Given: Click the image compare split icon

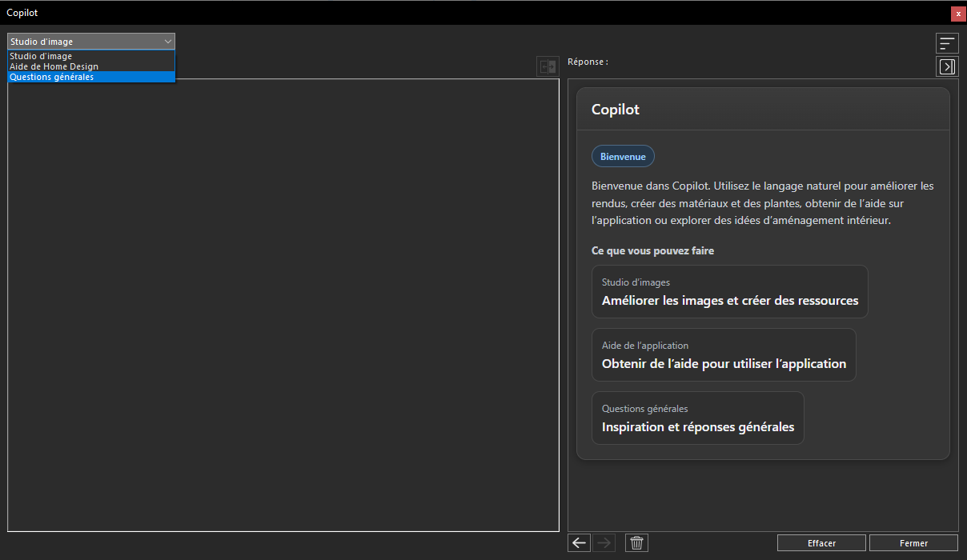Looking at the screenshot, I should pos(548,67).
